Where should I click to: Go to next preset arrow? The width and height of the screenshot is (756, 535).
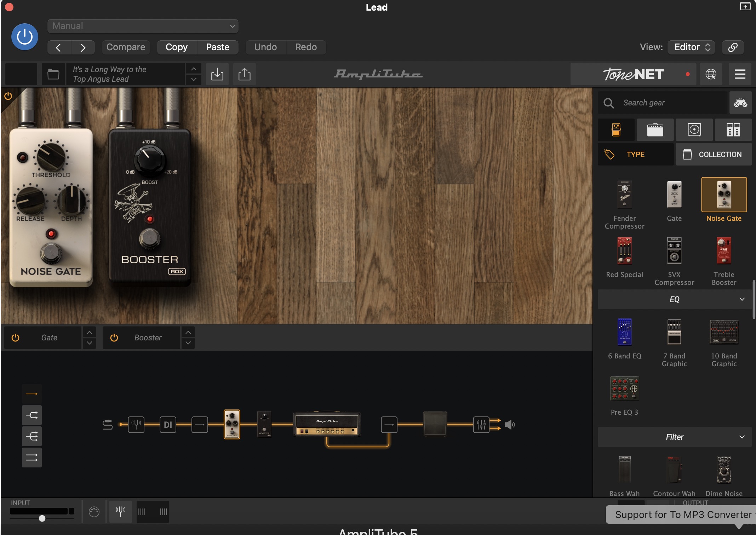[83, 47]
